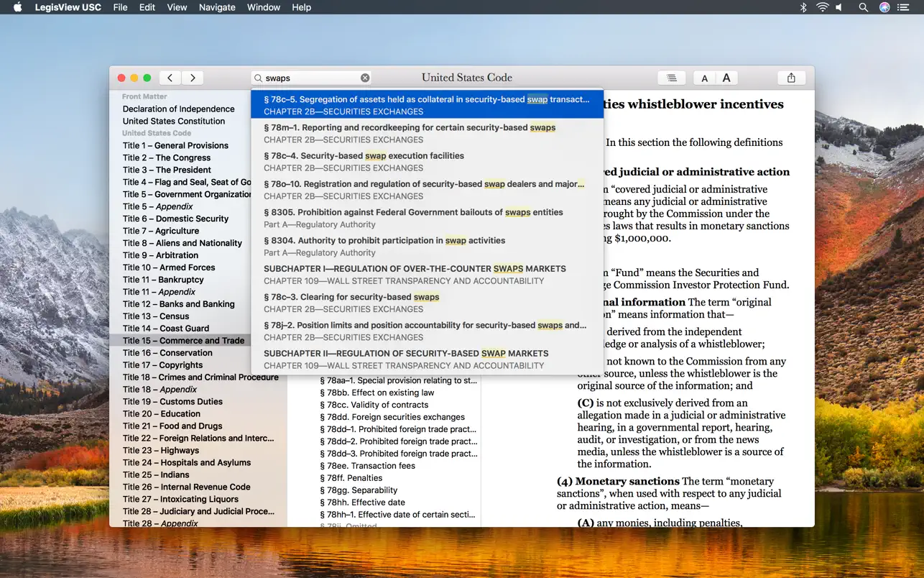Click the Wi-Fi status icon
The image size is (924, 578).
[821, 7]
